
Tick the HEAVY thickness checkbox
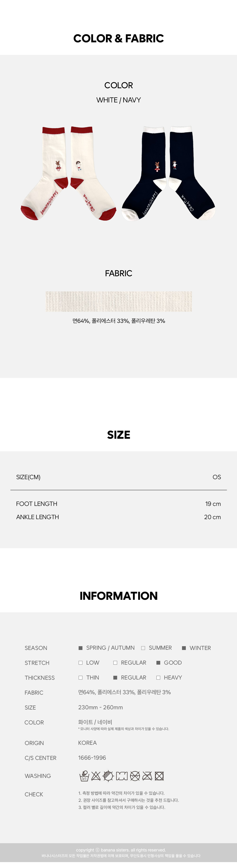coord(158,678)
